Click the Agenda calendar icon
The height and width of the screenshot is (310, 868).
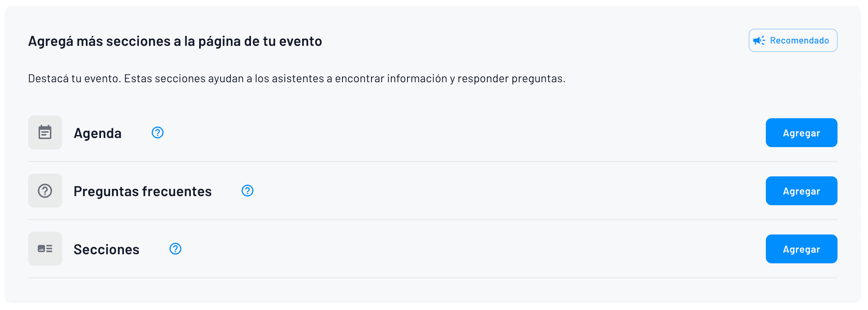(x=45, y=132)
